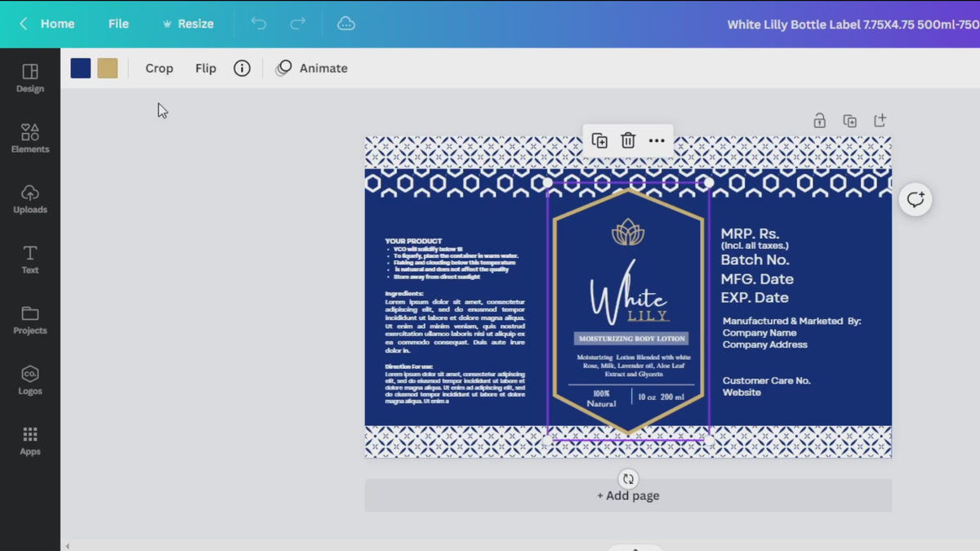Show info for the selected element
Image resolution: width=980 pixels, height=551 pixels.
coord(242,69)
